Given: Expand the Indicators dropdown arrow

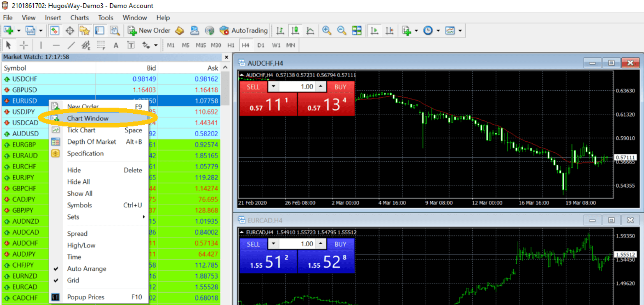Looking at the screenshot, I should 416,30.
